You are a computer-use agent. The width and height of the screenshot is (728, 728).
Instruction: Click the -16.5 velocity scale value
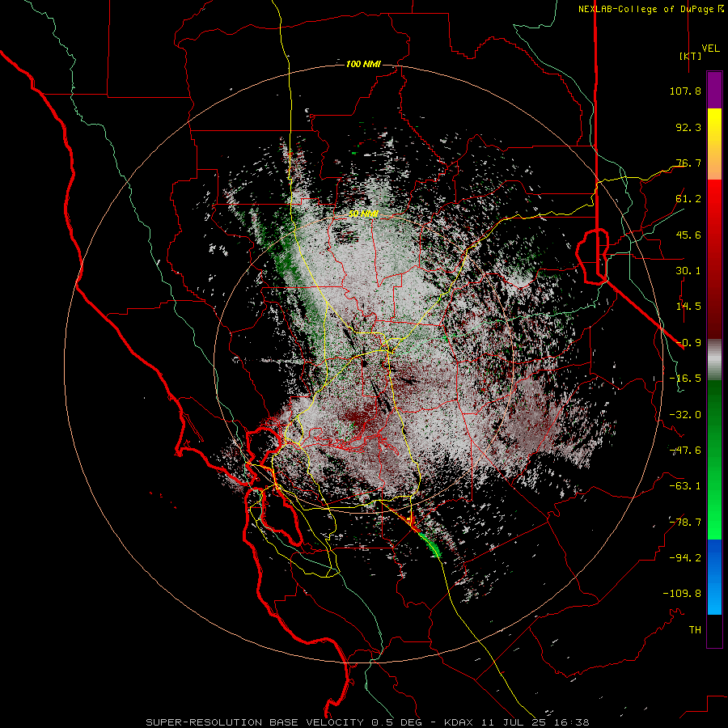tap(685, 379)
